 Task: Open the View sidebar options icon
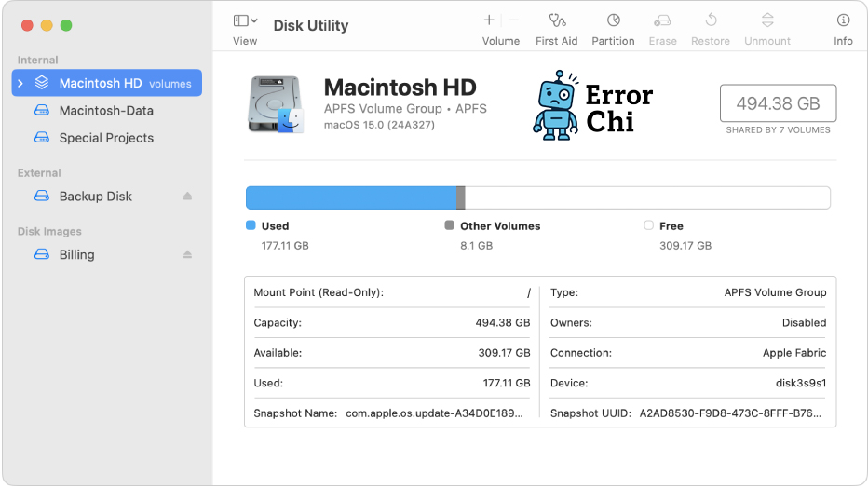[245, 21]
